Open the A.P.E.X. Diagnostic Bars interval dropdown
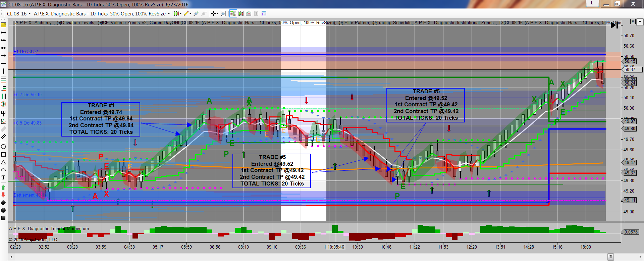The height and width of the screenshot is (261, 644). pyautogui.click(x=102, y=14)
